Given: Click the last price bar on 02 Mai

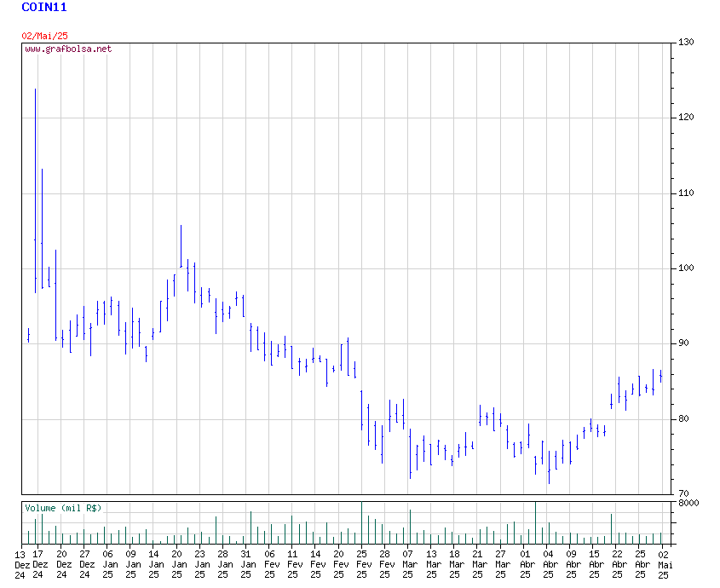Looking at the screenshot, I should [x=660, y=376].
